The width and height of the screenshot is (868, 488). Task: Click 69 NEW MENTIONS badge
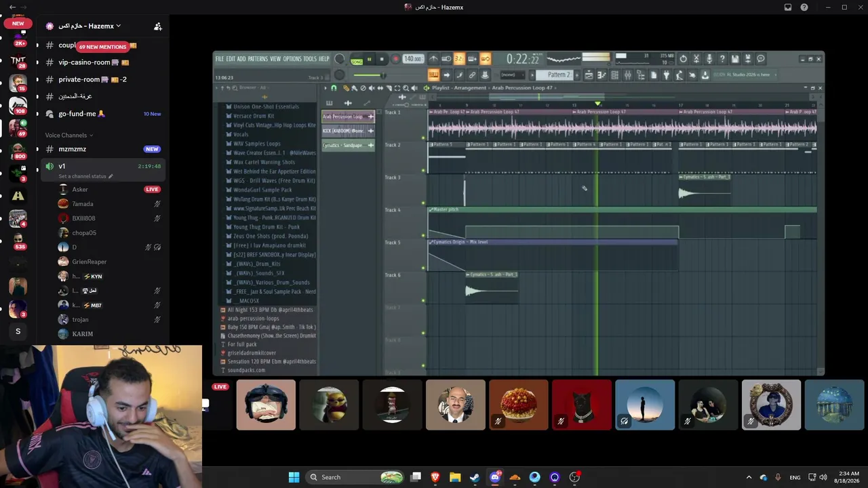102,47
